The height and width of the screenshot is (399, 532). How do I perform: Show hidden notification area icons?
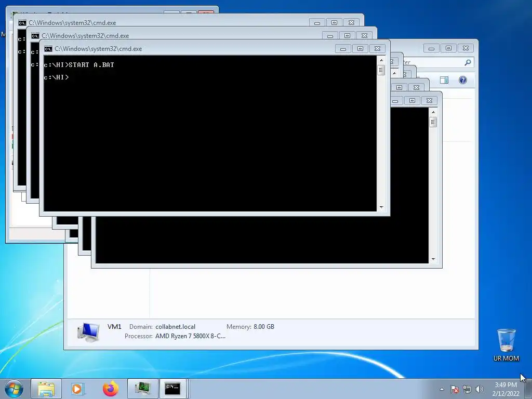pos(442,389)
